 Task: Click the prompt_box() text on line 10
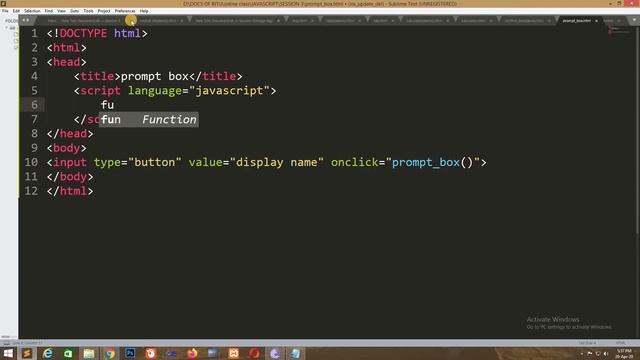[x=432, y=162]
